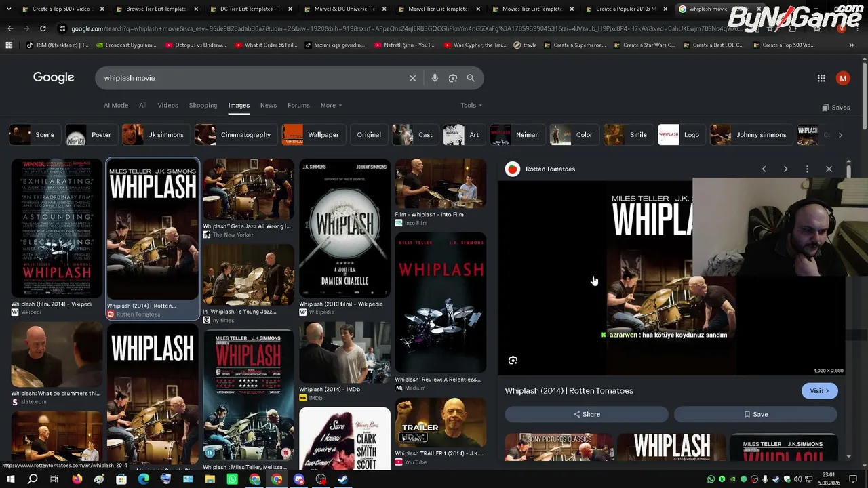Open the Task View taskbar icon

[54, 479]
